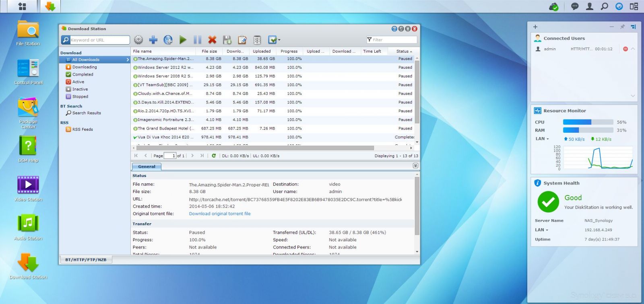Open File Station desktop icon

[28, 33]
